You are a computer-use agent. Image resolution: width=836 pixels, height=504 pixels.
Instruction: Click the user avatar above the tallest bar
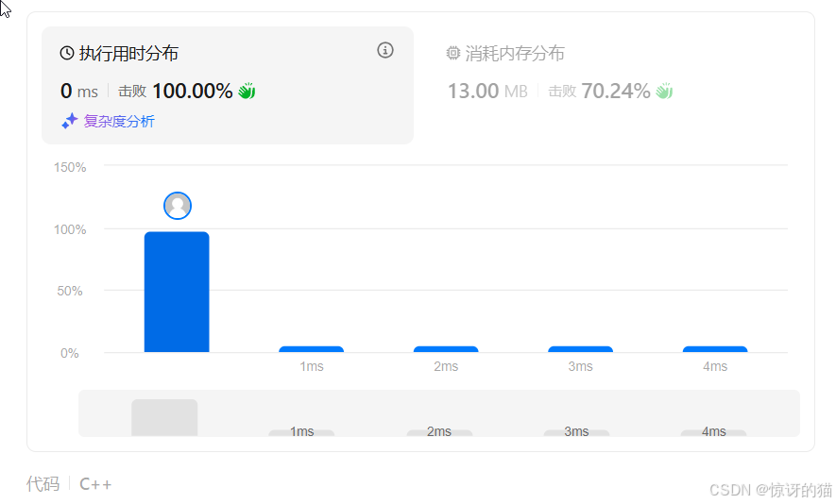tap(178, 206)
